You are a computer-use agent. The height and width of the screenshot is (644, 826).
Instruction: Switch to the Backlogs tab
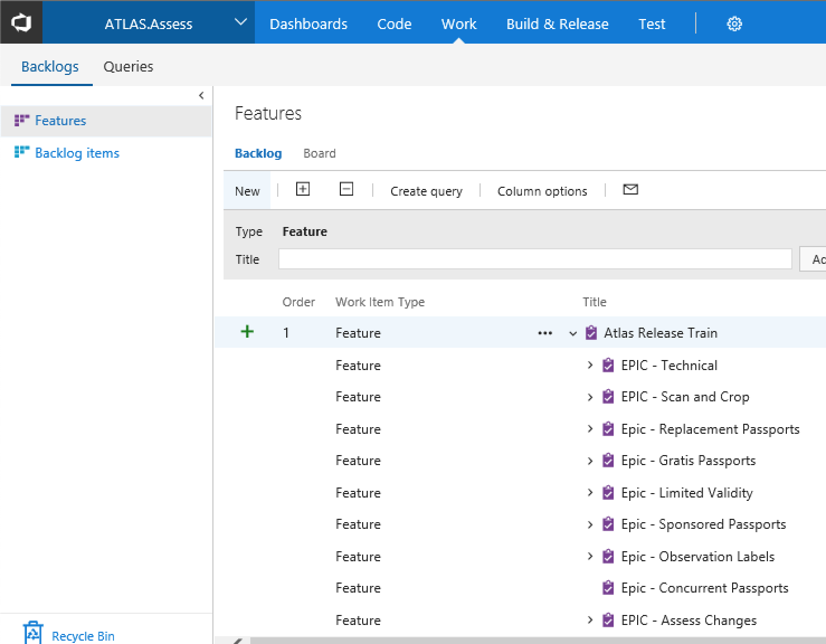coord(50,67)
